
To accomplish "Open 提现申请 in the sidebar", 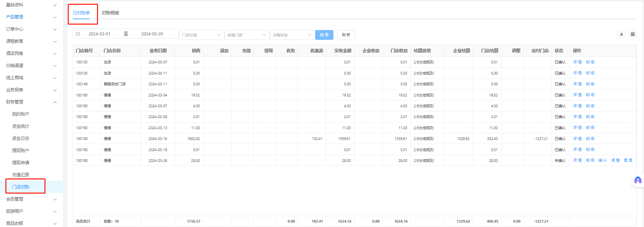I will coord(21,163).
